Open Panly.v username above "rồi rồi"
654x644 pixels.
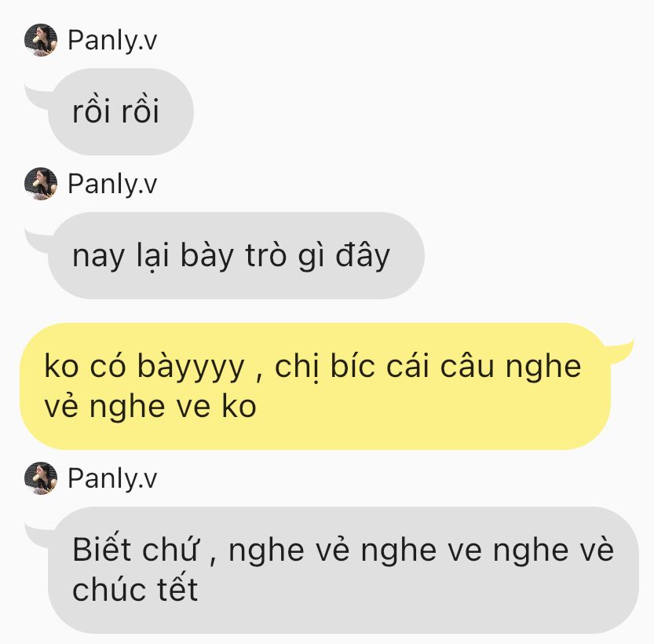112,41
